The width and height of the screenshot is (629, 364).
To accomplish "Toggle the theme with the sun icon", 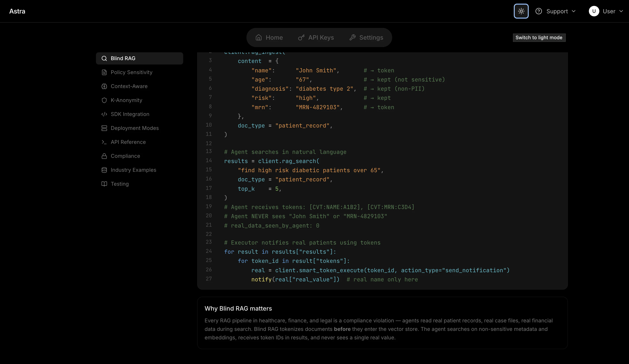I will [x=521, y=11].
